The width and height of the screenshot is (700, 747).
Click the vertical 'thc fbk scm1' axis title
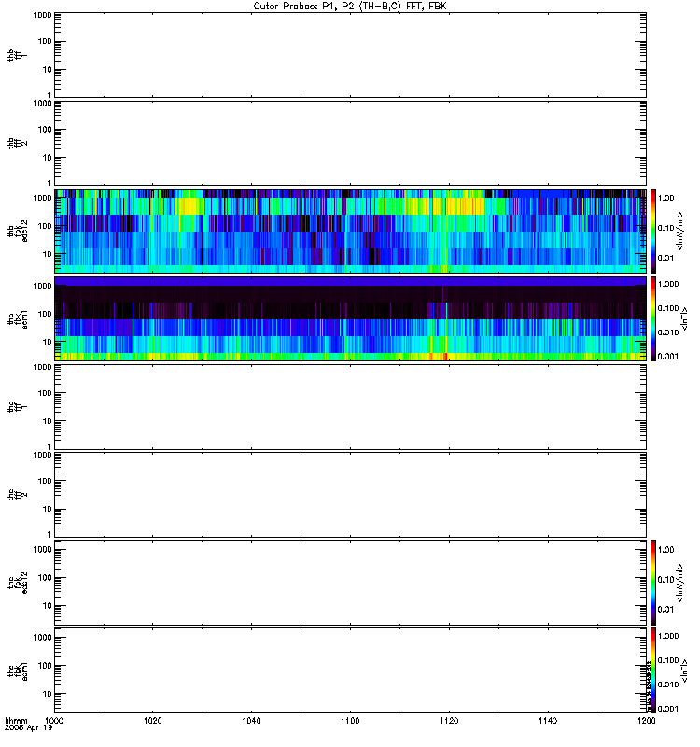pyautogui.click(x=18, y=670)
